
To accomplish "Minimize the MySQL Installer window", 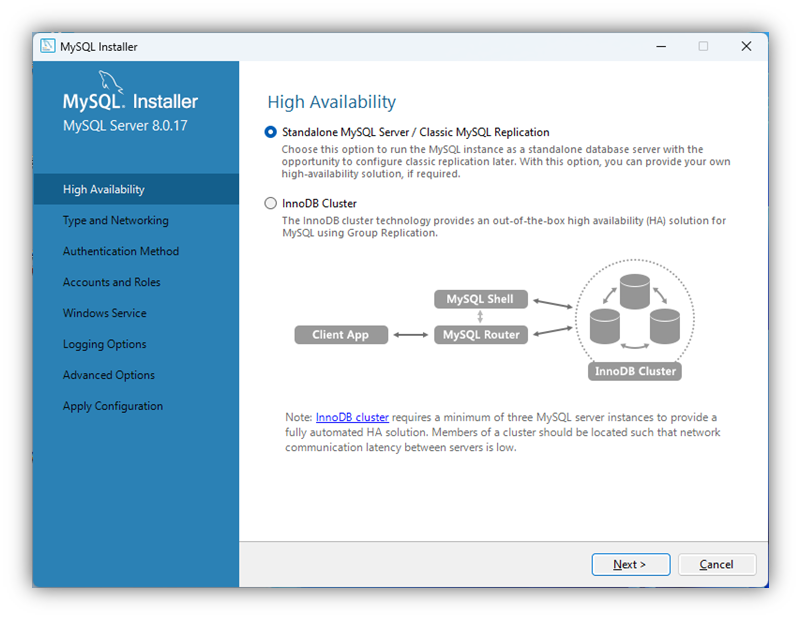I will click(x=661, y=46).
